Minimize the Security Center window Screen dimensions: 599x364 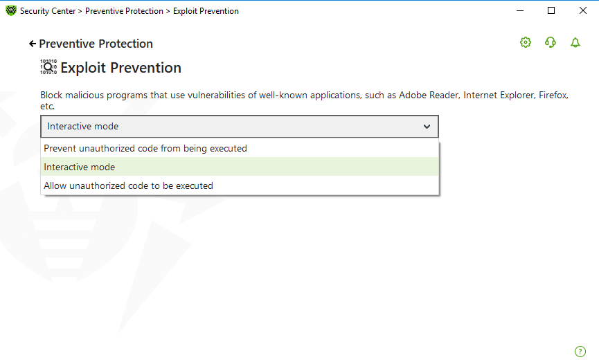pos(520,10)
